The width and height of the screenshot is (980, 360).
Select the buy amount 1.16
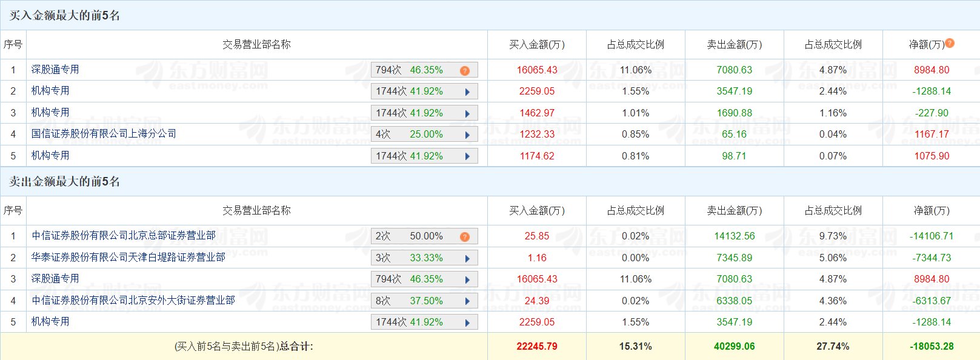pos(537,258)
